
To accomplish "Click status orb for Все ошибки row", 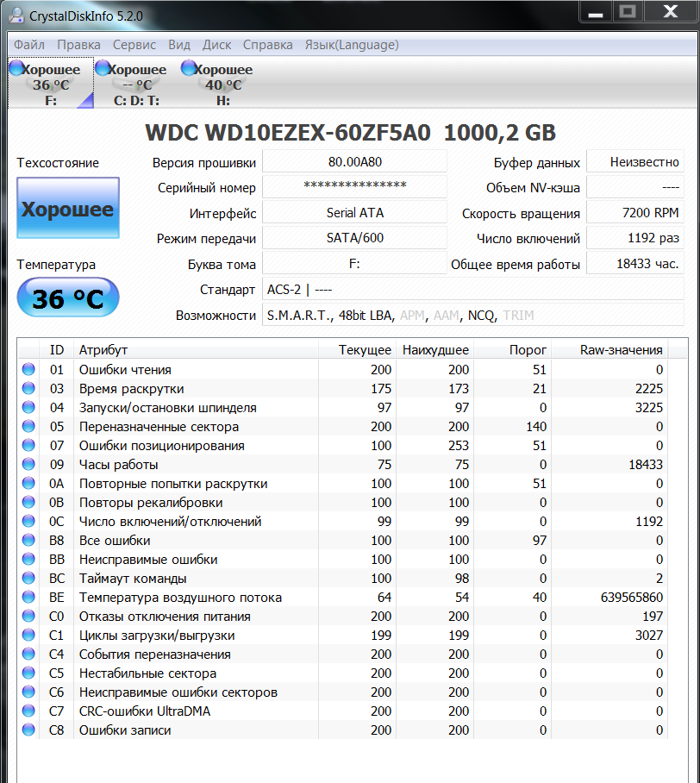I will (x=28, y=540).
